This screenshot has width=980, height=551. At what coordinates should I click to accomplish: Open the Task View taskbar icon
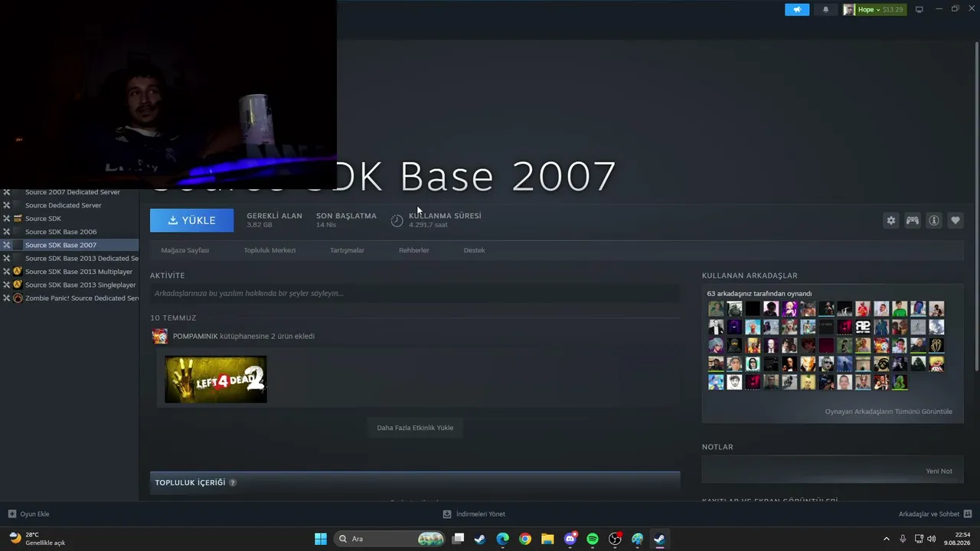pos(458,539)
